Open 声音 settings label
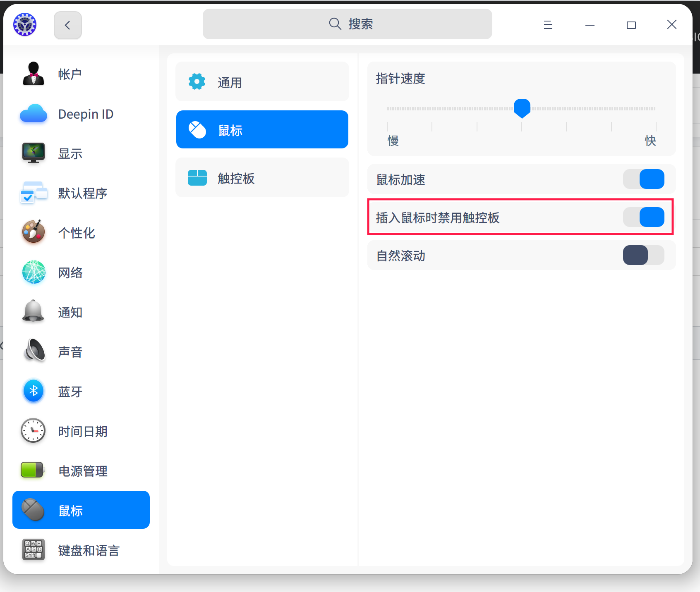This screenshot has width=700, height=592. click(x=70, y=352)
